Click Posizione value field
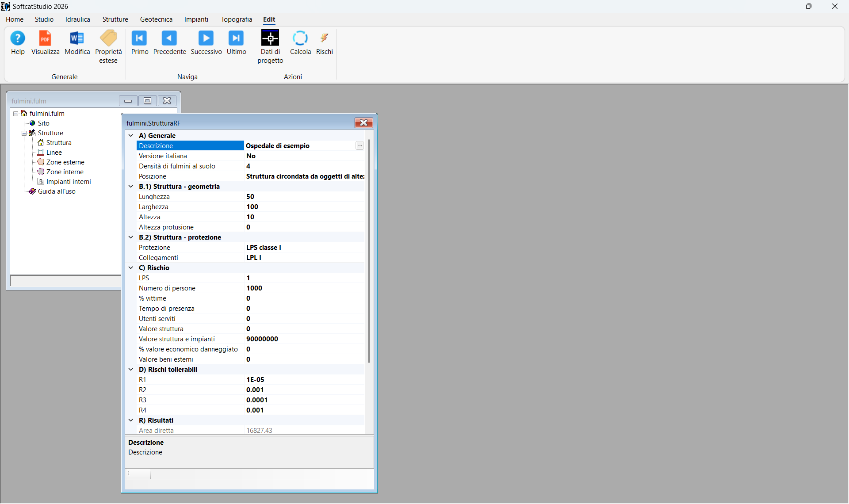Image resolution: width=849 pixels, height=504 pixels. pyautogui.click(x=305, y=176)
